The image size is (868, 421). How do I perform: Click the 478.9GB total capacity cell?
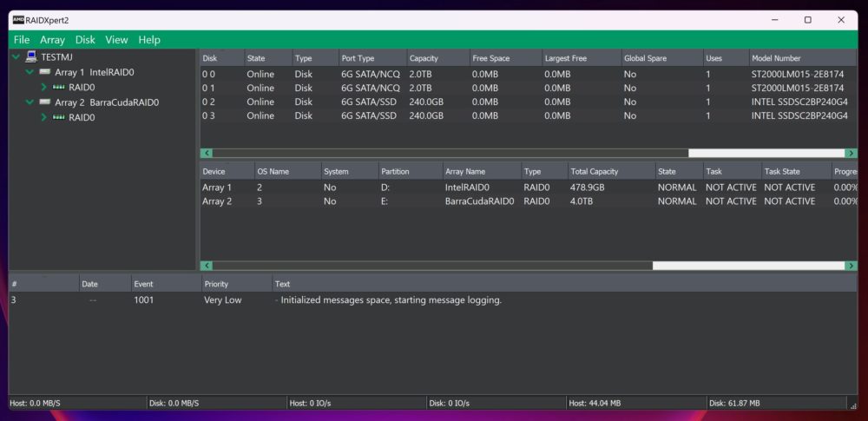588,187
